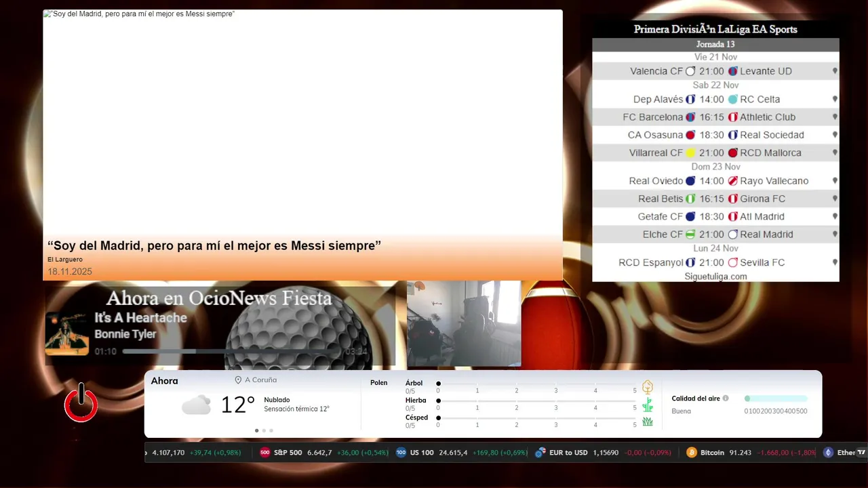Click the cloudy weather icon
The image size is (868, 488).
196,405
